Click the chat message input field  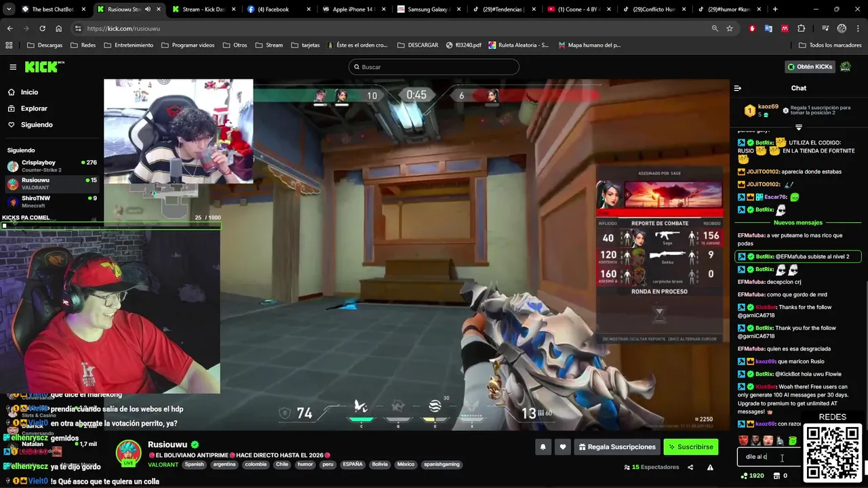coord(769,457)
